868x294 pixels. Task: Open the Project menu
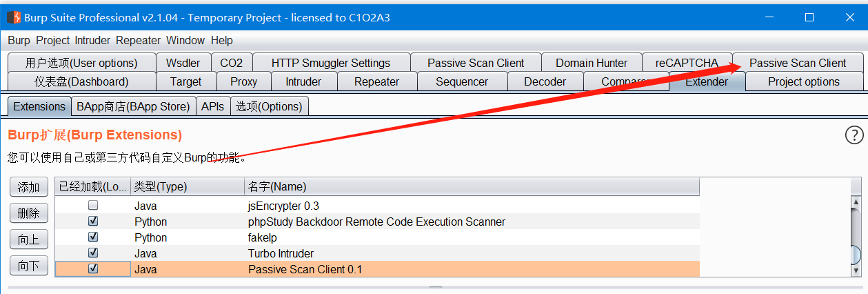(53, 40)
